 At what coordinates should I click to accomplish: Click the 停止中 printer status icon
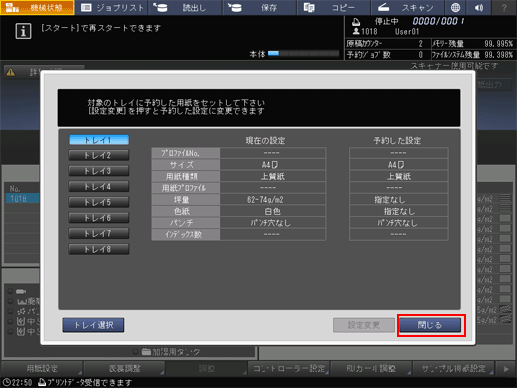point(356,22)
